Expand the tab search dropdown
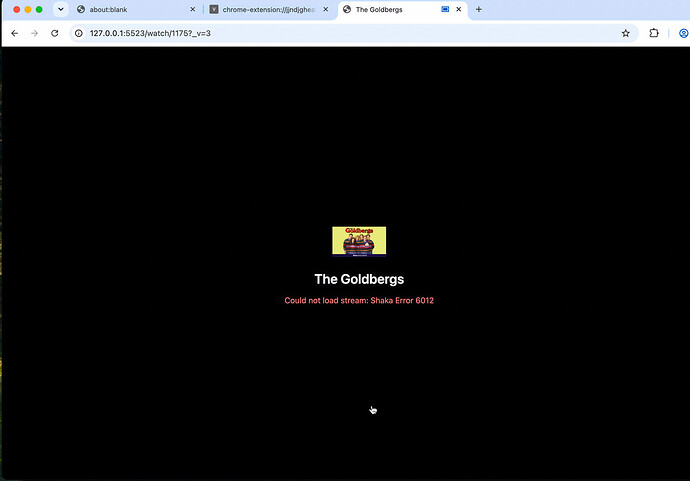The width and height of the screenshot is (690, 481). click(61, 9)
